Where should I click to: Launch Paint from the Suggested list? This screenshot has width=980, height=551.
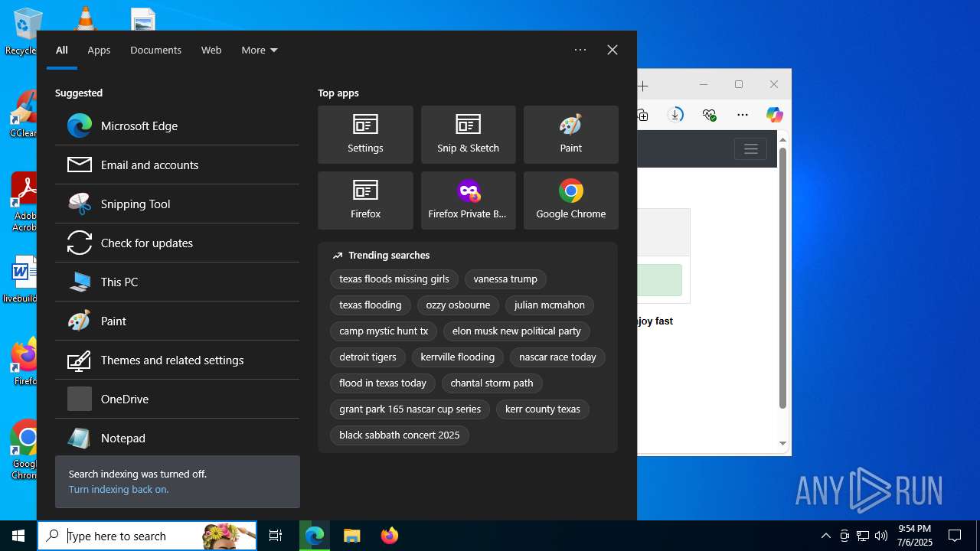pos(177,321)
